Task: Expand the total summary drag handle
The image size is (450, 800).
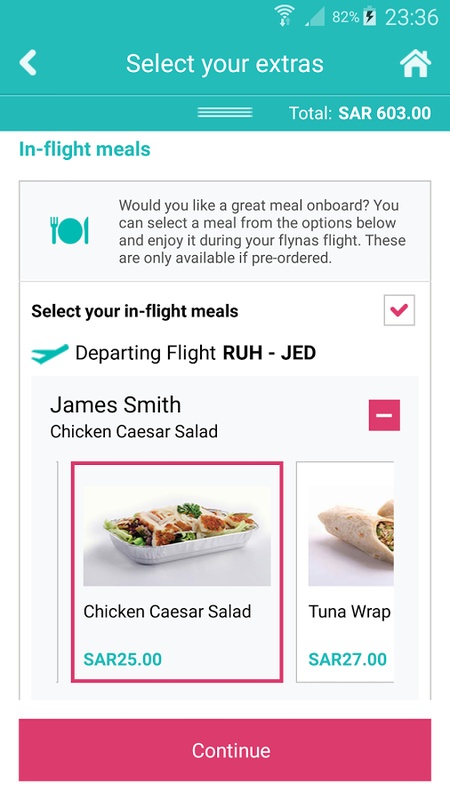Action: point(225,113)
